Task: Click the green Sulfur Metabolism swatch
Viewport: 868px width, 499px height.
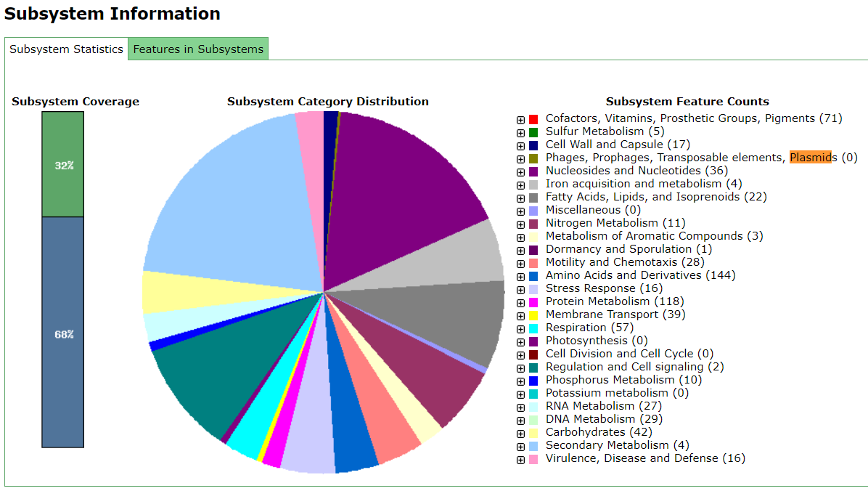Action: pos(533,132)
